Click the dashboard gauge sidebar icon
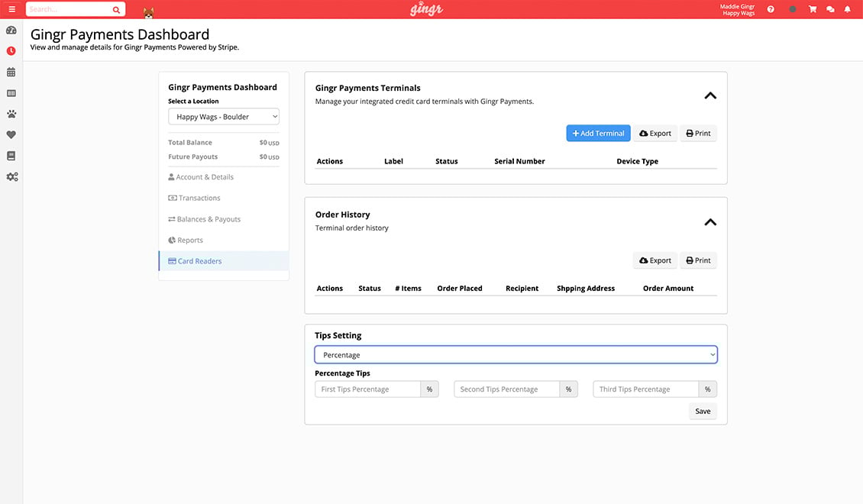This screenshot has height=504, width=863. tap(11, 31)
